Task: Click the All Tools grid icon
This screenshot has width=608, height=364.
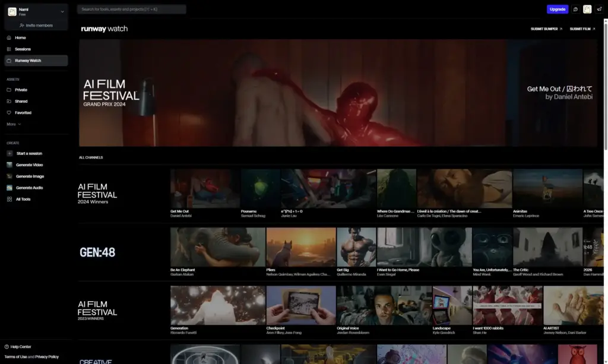Action: pyautogui.click(x=9, y=200)
